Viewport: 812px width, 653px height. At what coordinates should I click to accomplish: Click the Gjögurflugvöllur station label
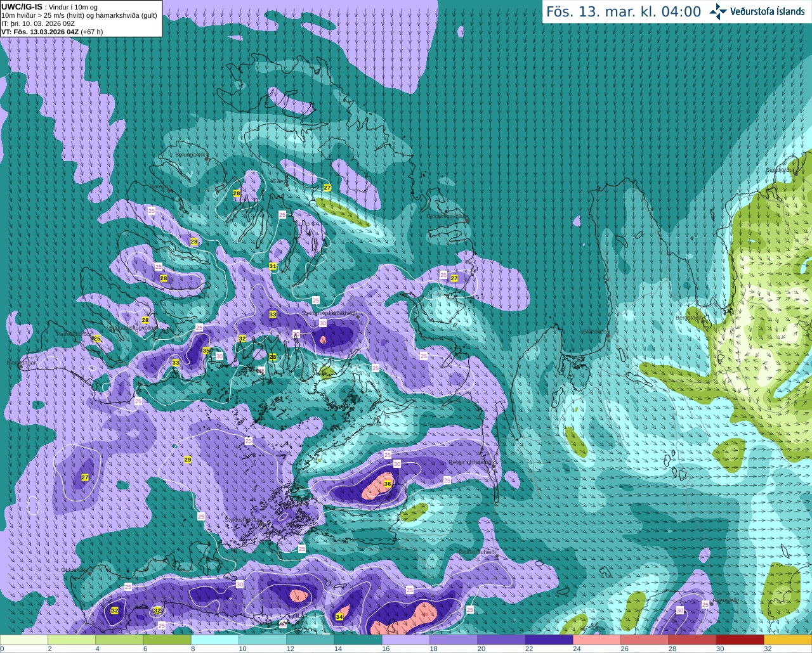click(x=447, y=216)
